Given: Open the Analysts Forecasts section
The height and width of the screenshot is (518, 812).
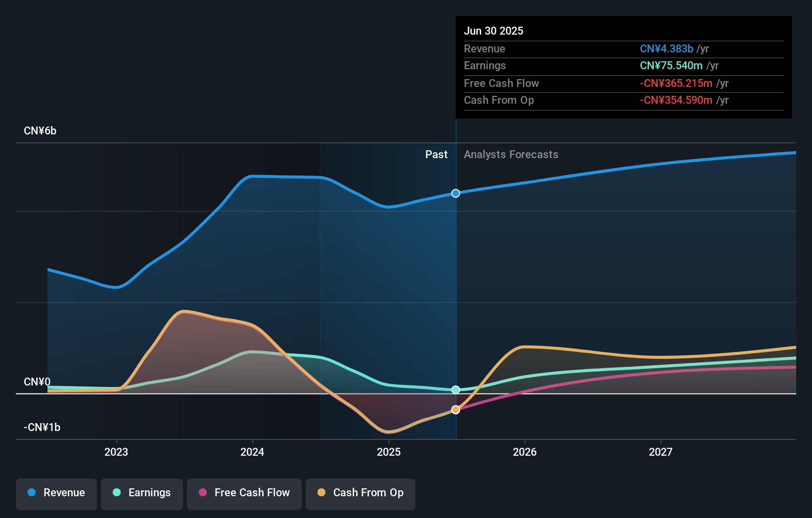Looking at the screenshot, I should tap(511, 154).
